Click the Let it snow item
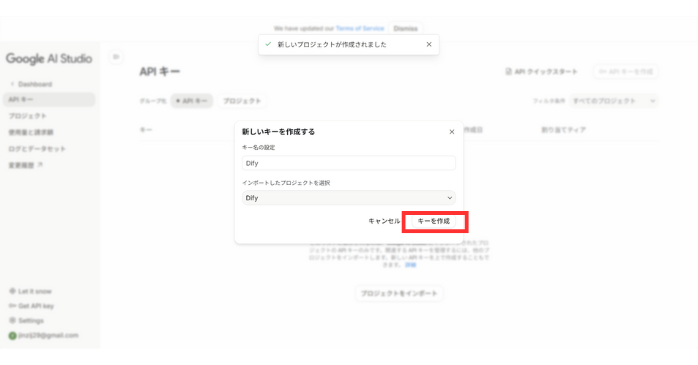The width and height of the screenshot is (698, 365). click(30, 291)
